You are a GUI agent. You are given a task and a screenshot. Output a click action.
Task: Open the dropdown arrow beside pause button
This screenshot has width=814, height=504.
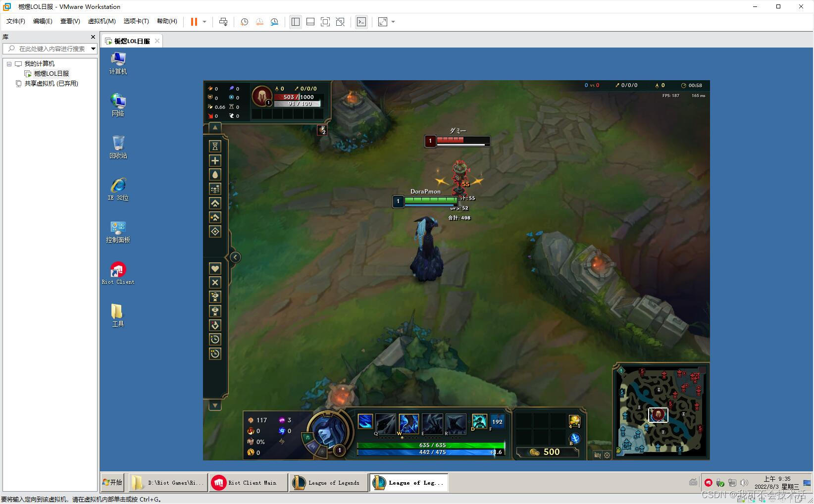[204, 22]
